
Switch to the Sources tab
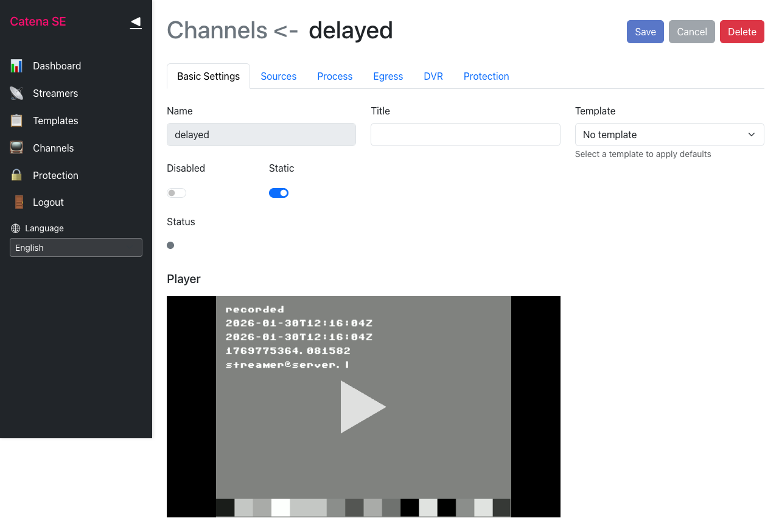tap(278, 76)
